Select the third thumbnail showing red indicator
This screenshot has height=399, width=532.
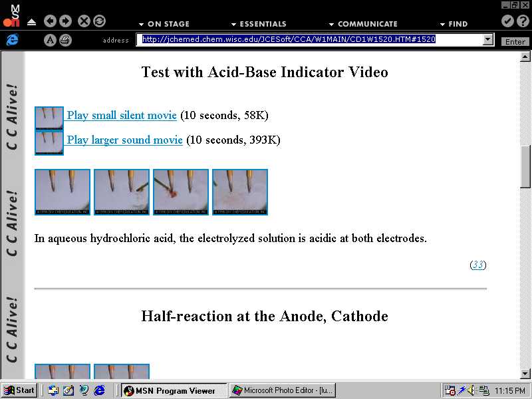click(181, 192)
